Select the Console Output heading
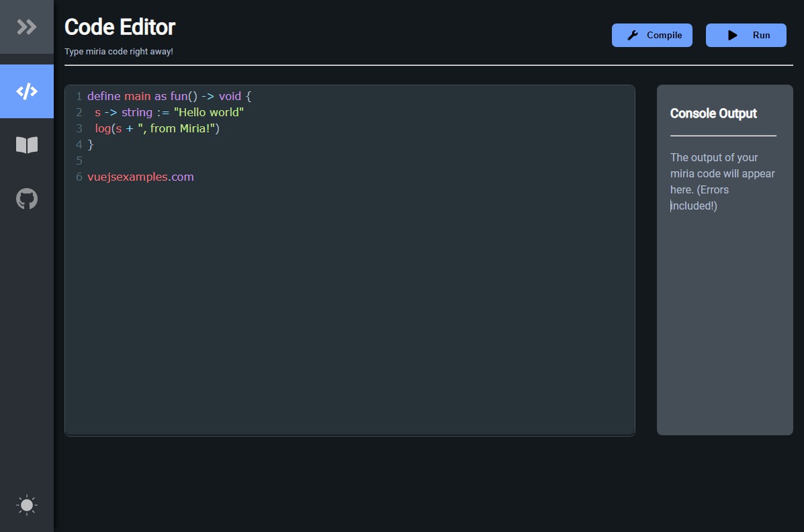This screenshot has width=804, height=532. (x=713, y=114)
